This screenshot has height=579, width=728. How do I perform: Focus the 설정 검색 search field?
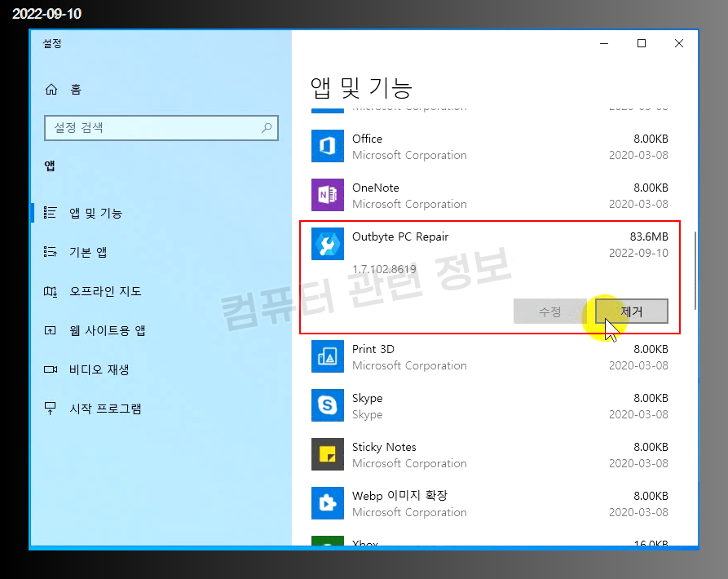161,128
